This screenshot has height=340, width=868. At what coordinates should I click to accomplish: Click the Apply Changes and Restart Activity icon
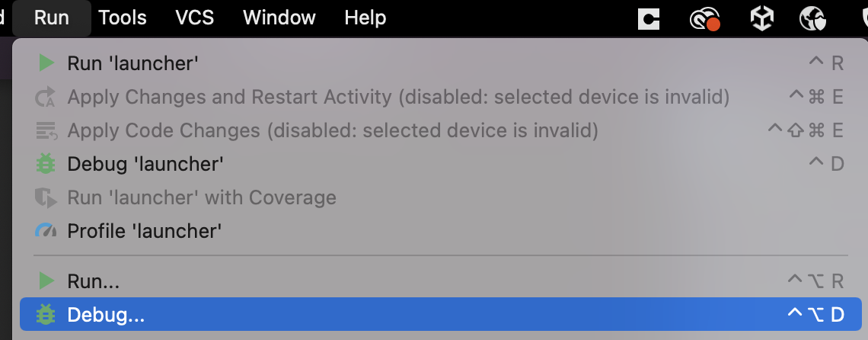(46, 97)
